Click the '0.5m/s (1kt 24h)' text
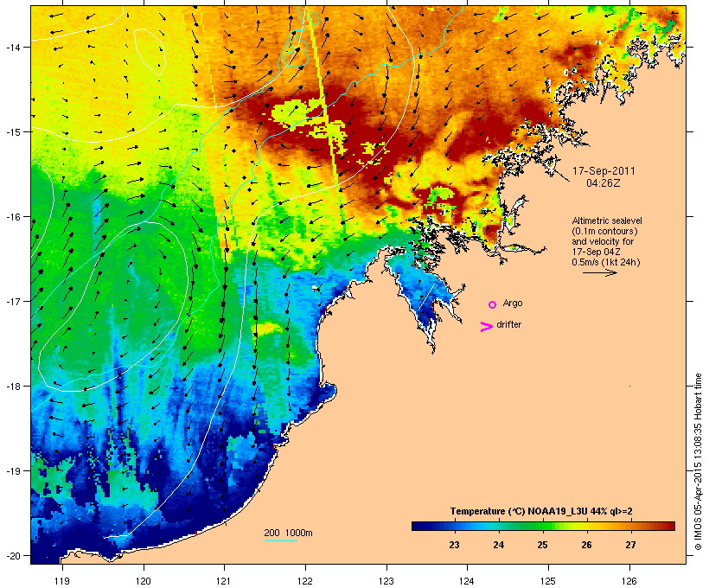 [x=606, y=262]
